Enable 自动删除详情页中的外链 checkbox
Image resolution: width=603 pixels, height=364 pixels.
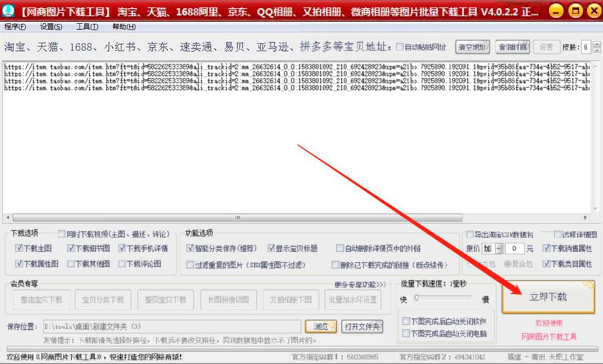coord(340,248)
